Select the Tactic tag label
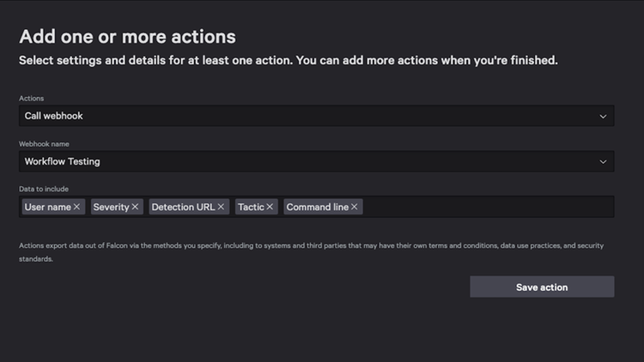The width and height of the screenshot is (644, 362). coord(251,207)
